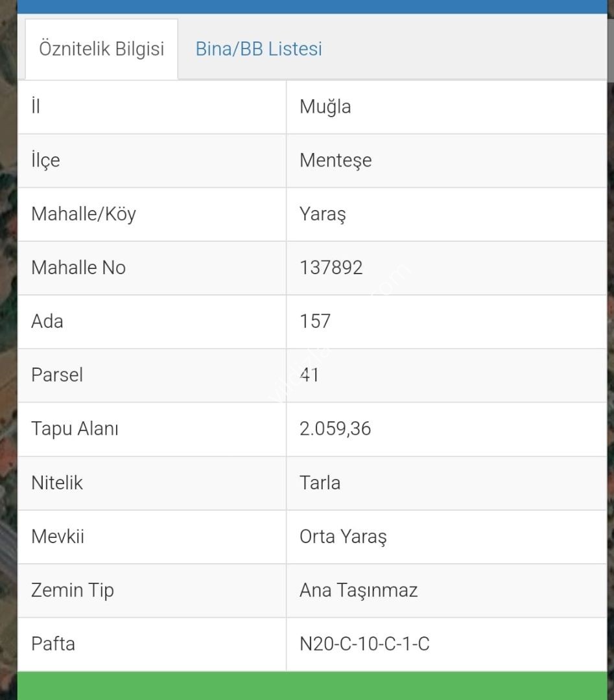Click the blue header bar at top
This screenshot has width=614, height=700.
312,6
